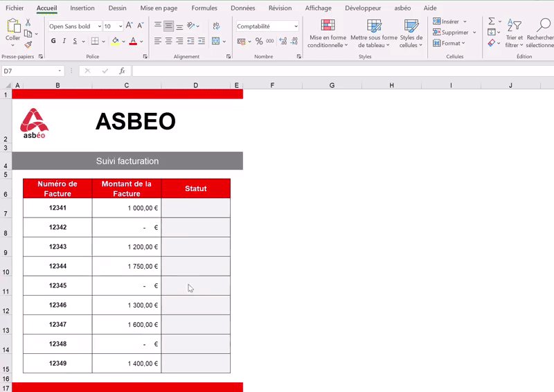This screenshot has width=554, height=392.
Task: Increase font size with larger A icon
Action: (129, 26)
